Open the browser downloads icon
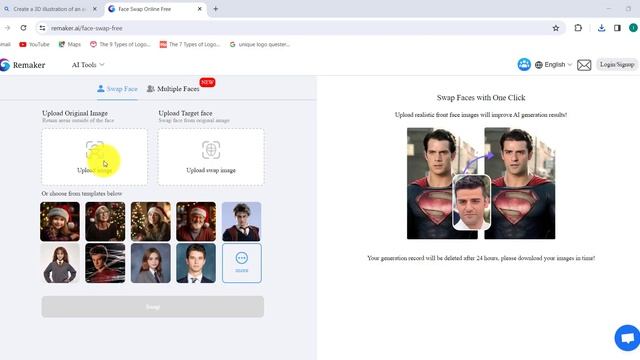640x360 pixels. click(601, 28)
